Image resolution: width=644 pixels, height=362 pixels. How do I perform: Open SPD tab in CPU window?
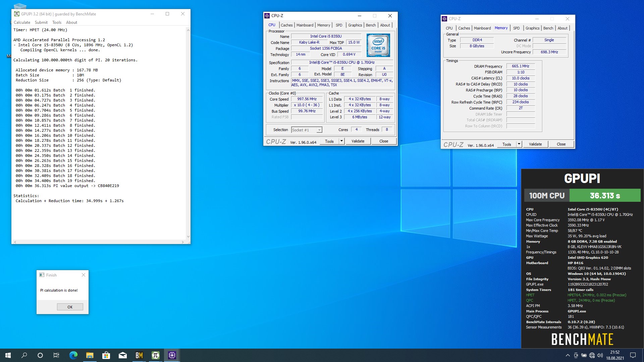coord(339,25)
